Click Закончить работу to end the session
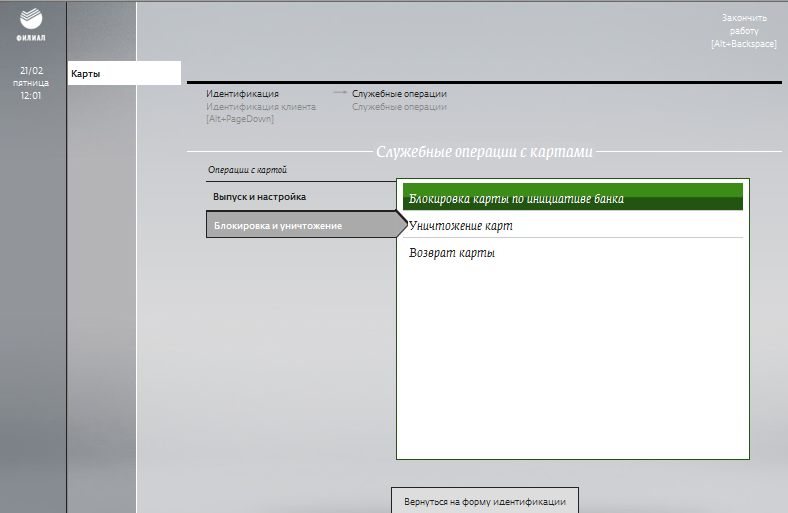Viewport: 788px width, 513px height. [744, 31]
